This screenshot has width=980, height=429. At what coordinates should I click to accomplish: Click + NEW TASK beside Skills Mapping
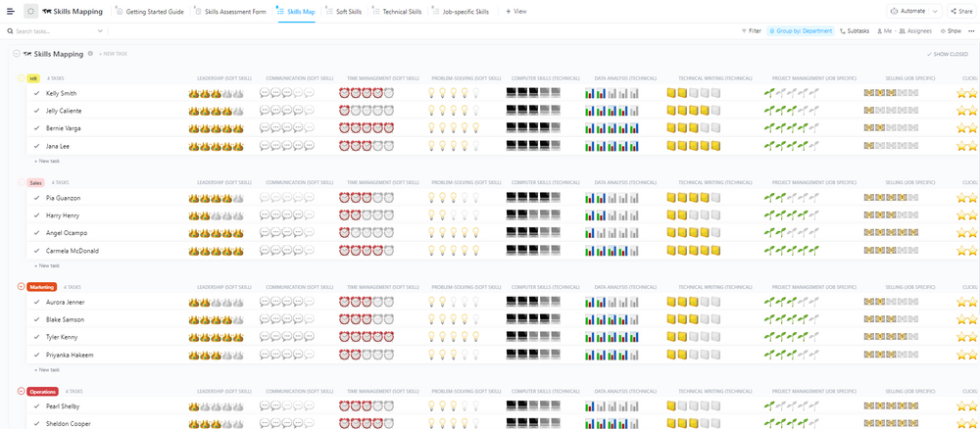pos(113,54)
